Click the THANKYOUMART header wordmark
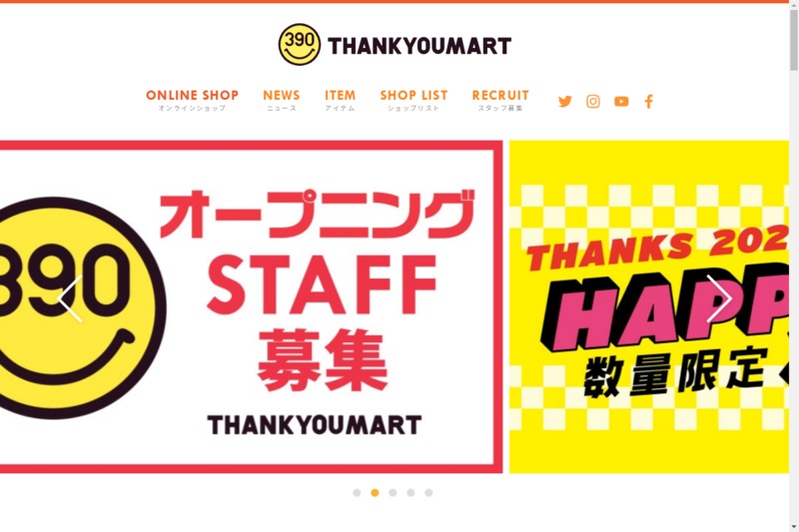799x532 pixels. [419, 46]
